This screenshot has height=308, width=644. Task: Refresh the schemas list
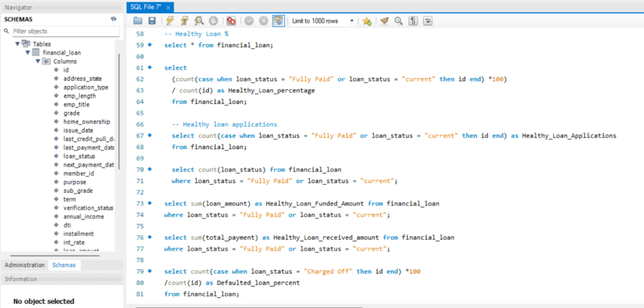pyautogui.click(x=114, y=19)
